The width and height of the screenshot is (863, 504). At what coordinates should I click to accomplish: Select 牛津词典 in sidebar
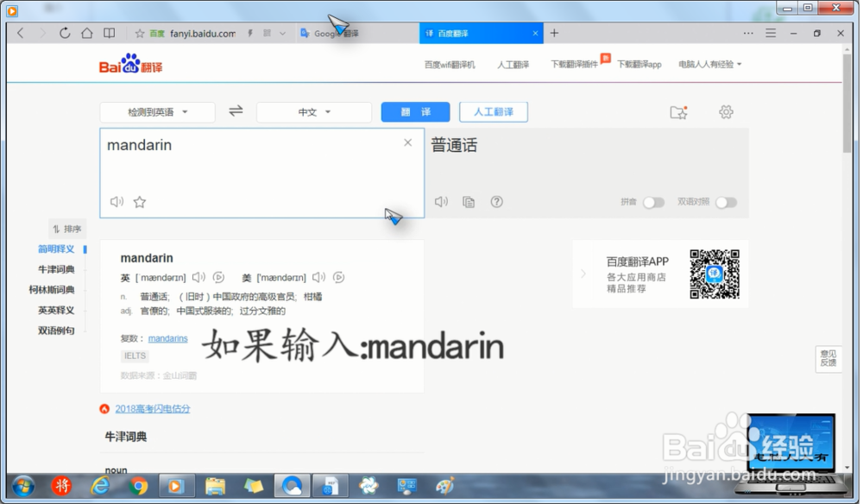point(56,269)
